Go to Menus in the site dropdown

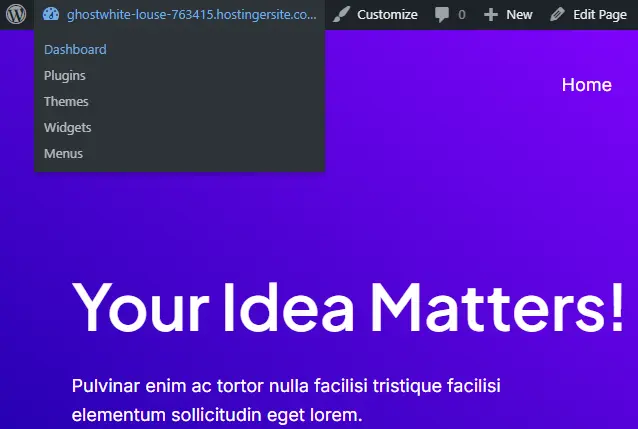pos(63,153)
